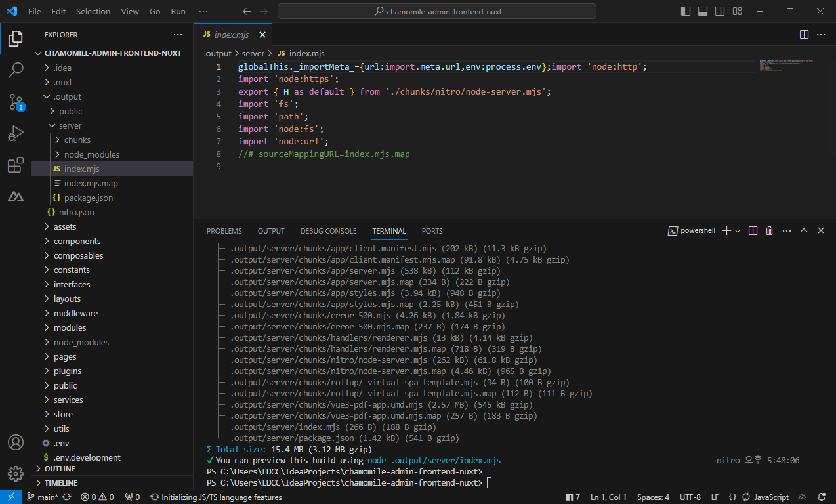The image size is (836, 504).
Task: Open the Source Control view
Action: coord(16,102)
